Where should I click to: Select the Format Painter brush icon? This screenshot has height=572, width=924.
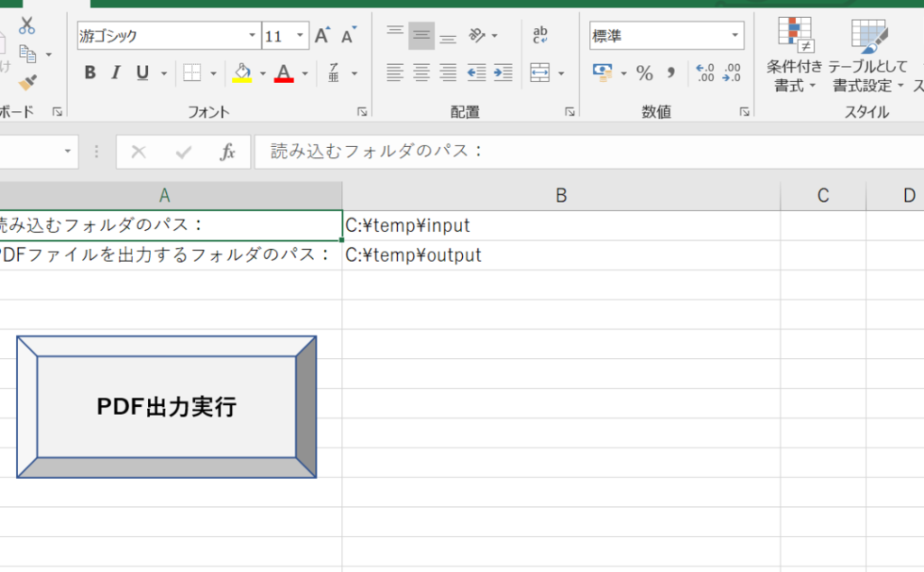(x=27, y=83)
